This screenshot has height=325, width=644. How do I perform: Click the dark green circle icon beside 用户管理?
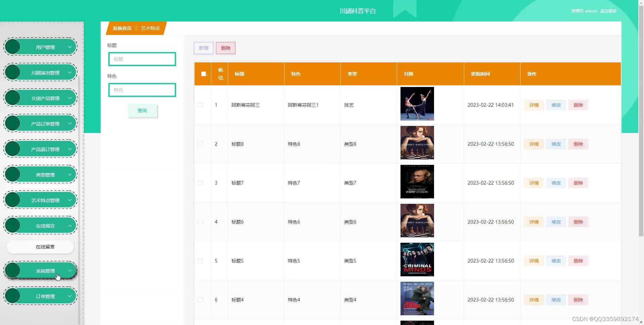pyautogui.click(x=13, y=47)
